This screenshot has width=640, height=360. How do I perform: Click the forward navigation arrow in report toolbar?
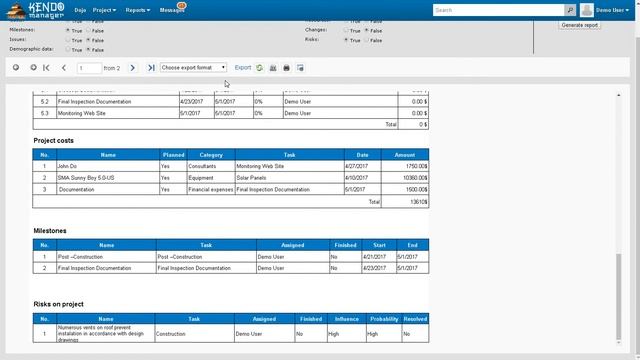[x=33, y=67]
